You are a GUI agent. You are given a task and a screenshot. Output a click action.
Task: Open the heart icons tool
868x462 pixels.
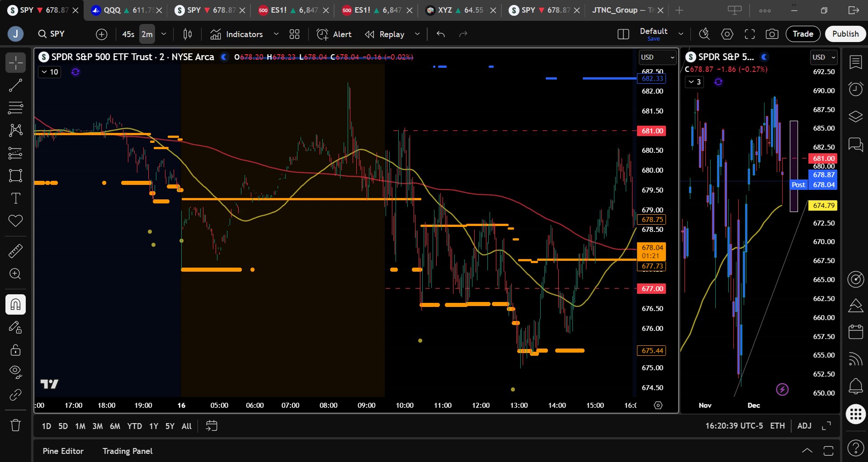pos(15,221)
